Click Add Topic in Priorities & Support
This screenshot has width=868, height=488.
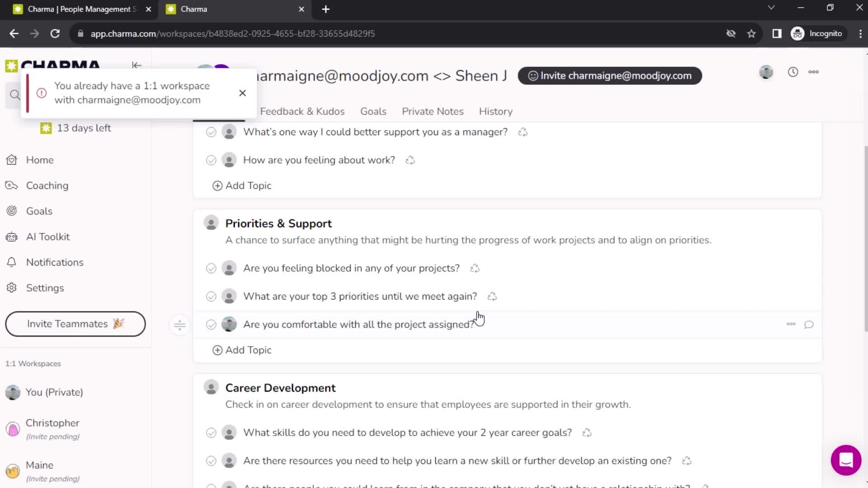(242, 350)
